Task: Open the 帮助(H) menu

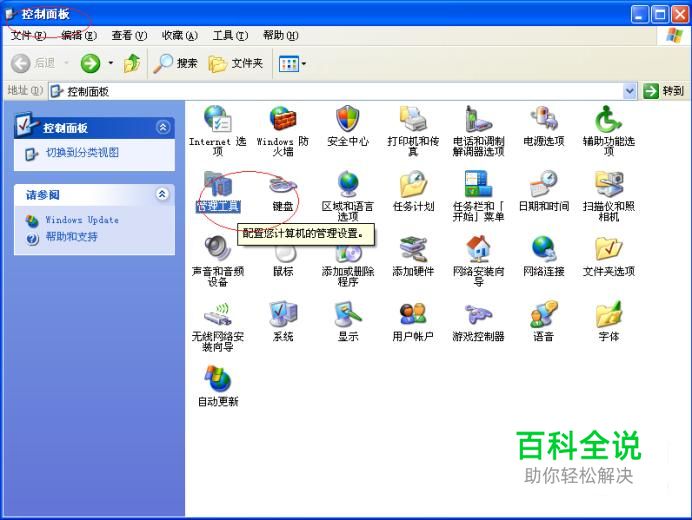Action: tap(281, 35)
